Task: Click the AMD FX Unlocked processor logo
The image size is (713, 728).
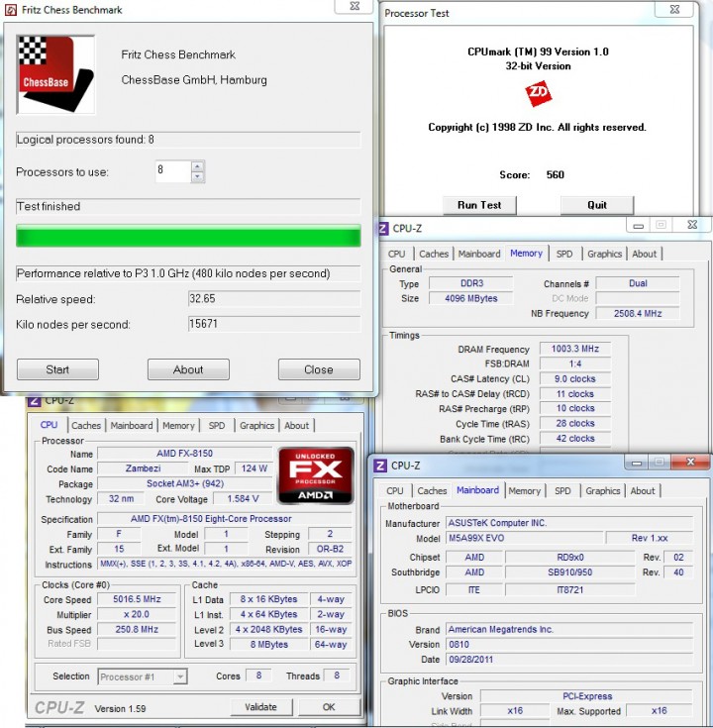Action: pos(316,475)
